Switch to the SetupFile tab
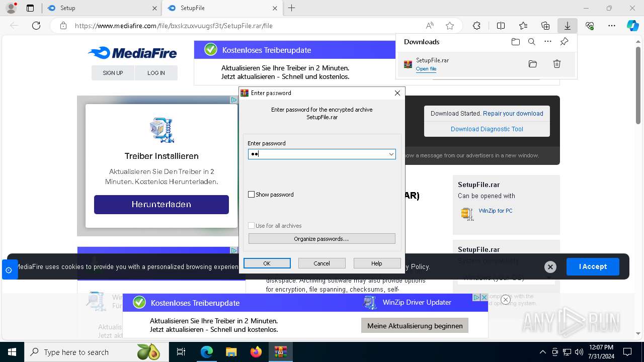 [222, 8]
